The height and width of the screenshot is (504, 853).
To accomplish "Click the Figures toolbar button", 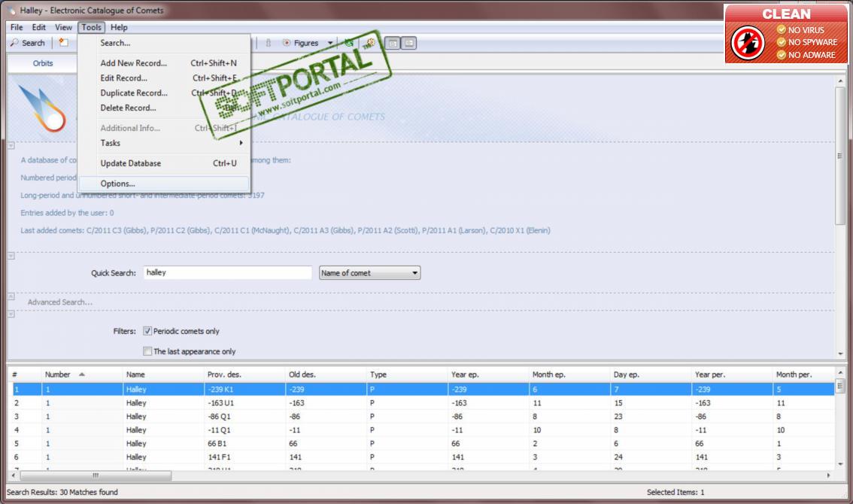I will [x=302, y=43].
